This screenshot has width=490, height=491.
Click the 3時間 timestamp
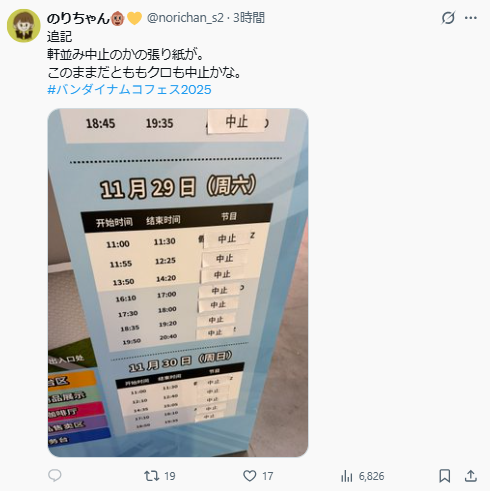click(x=249, y=18)
